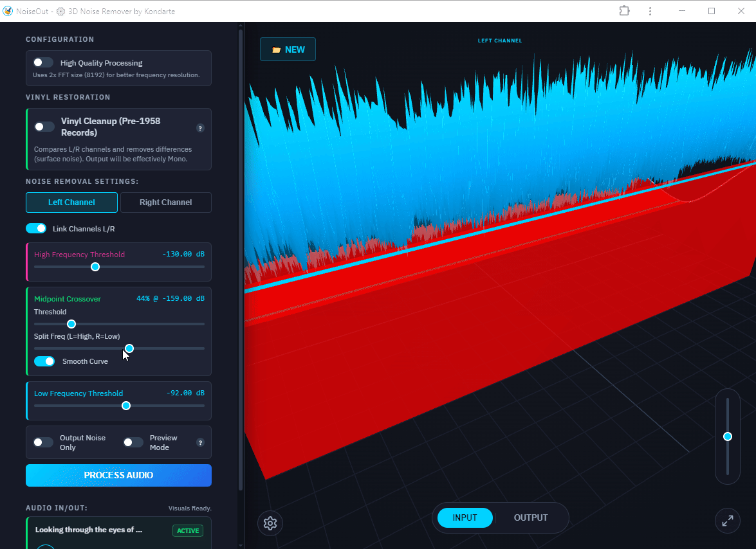Open the three-dot menu in title bar
The width and height of the screenshot is (756, 549).
(650, 11)
